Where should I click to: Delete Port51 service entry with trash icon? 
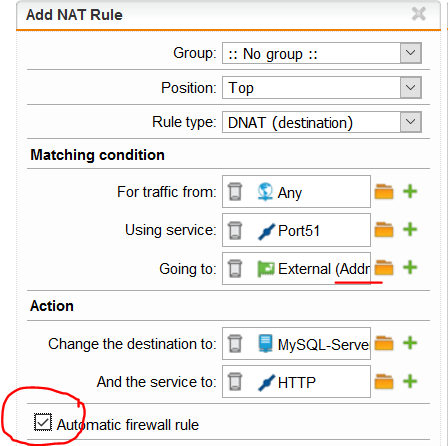coord(235,230)
